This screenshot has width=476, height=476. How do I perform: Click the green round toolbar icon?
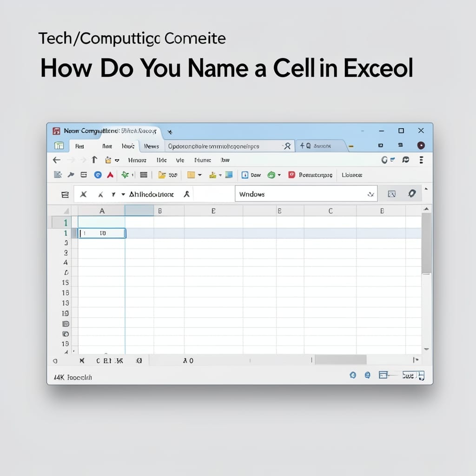(x=271, y=175)
